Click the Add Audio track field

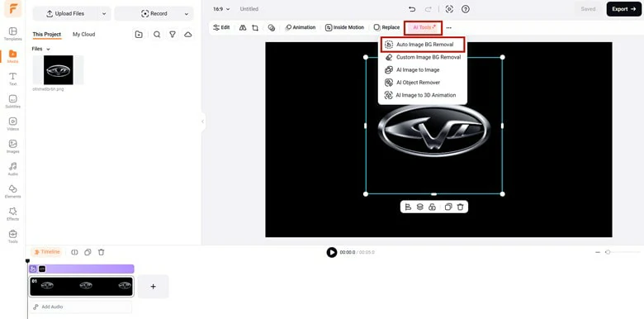coord(81,307)
